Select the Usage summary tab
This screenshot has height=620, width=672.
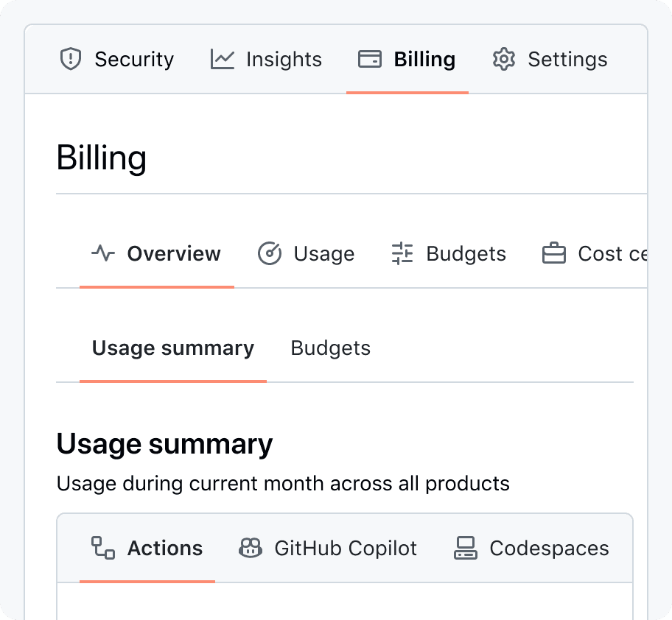tap(172, 348)
